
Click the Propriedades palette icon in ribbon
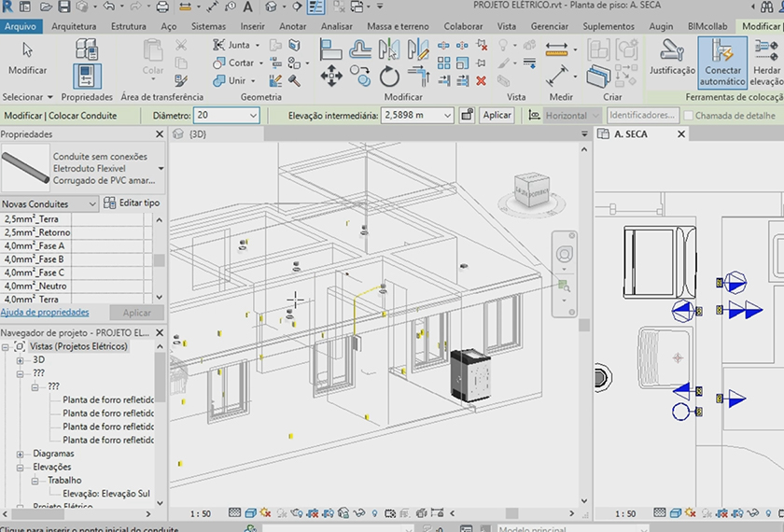point(86,75)
